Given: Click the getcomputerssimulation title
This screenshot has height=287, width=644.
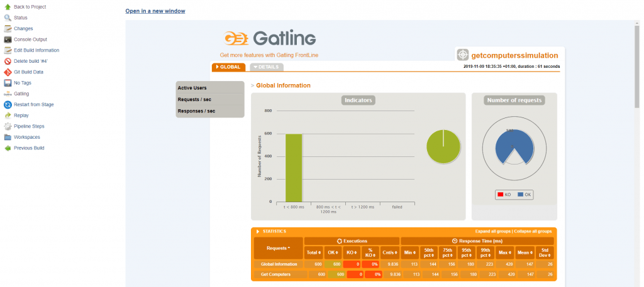Looking at the screenshot, I should point(514,55).
